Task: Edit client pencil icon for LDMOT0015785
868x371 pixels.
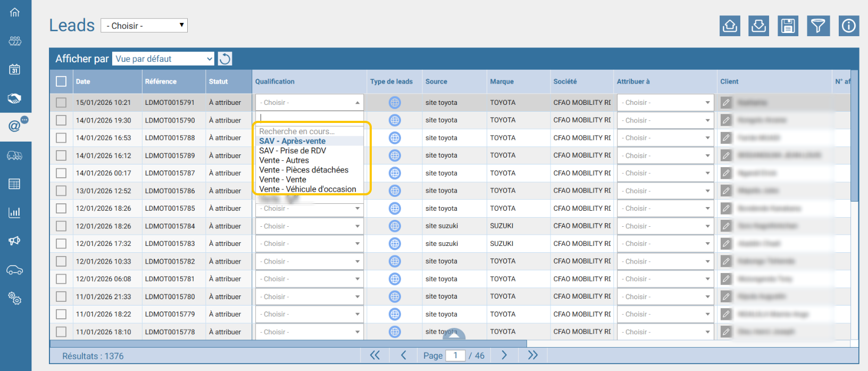Action: pos(726,209)
